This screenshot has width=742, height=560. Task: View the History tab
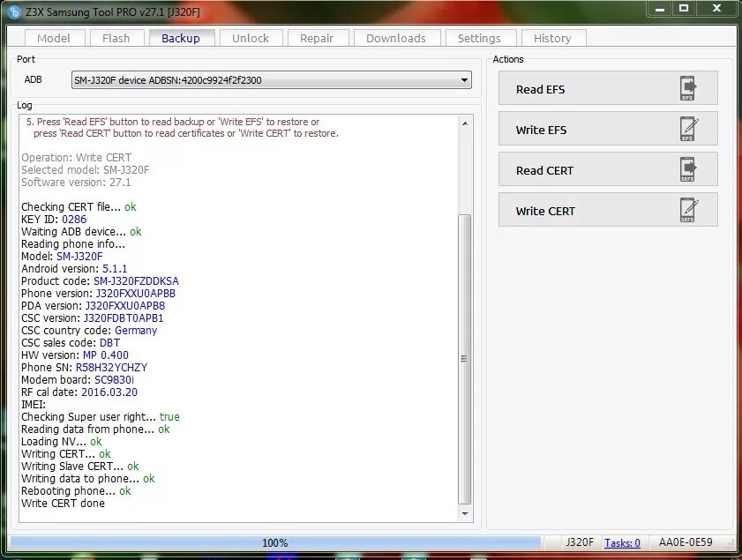[x=552, y=38]
